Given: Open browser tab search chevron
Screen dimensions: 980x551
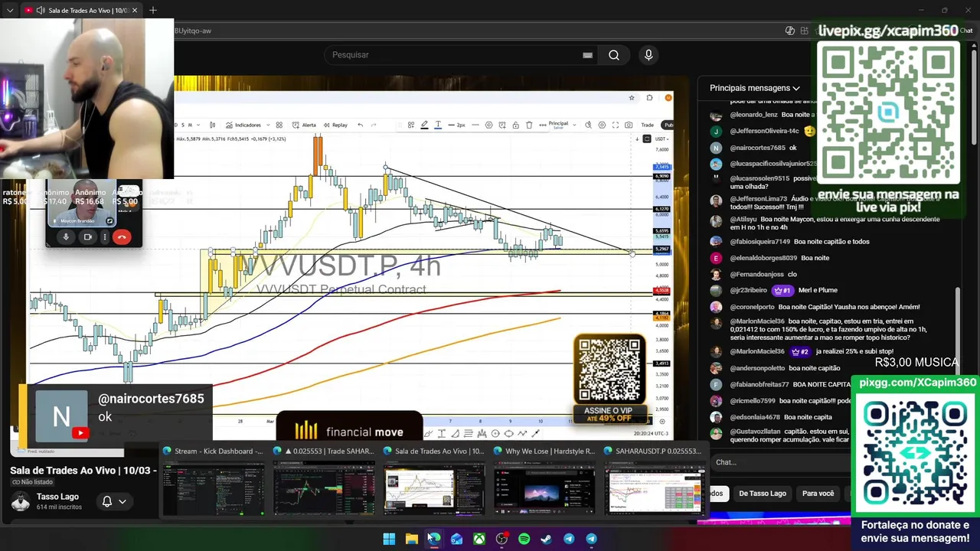Looking at the screenshot, I should click(10, 11).
